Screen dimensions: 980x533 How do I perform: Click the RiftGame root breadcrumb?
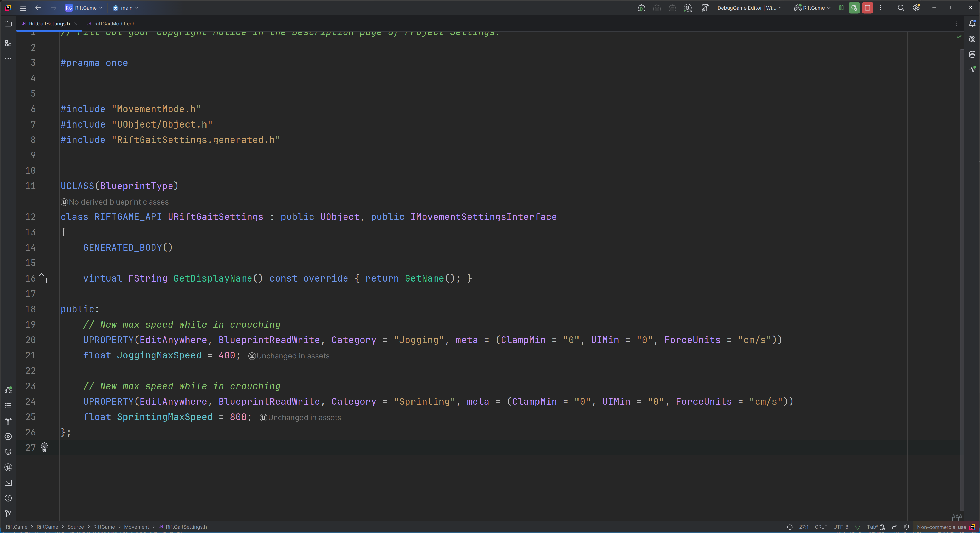click(x=16, y=527)
